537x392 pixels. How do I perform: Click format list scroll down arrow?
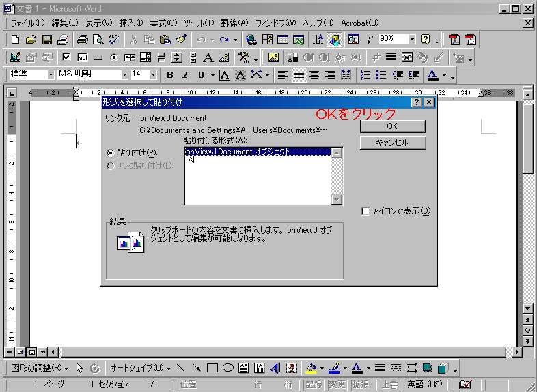[x=337, y=199]
